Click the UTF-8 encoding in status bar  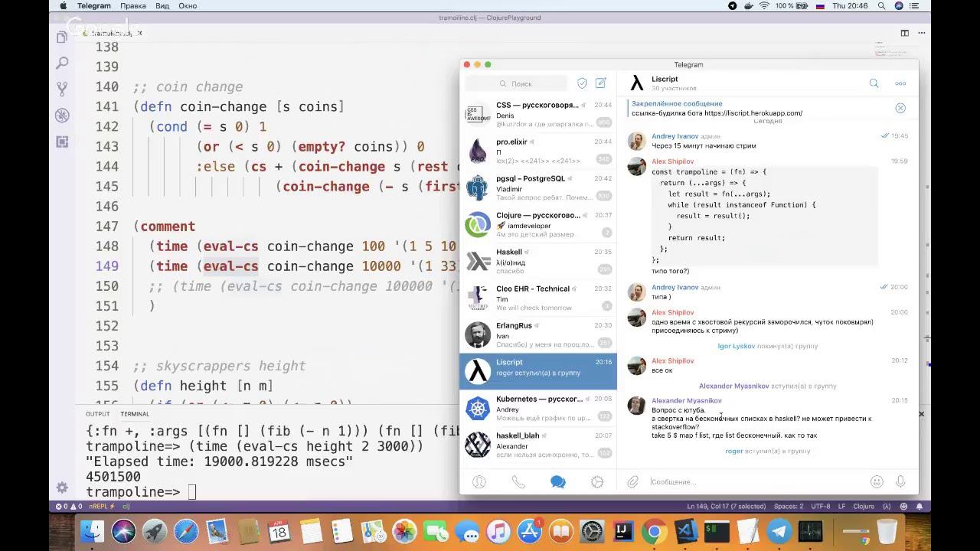click(820, 507)
